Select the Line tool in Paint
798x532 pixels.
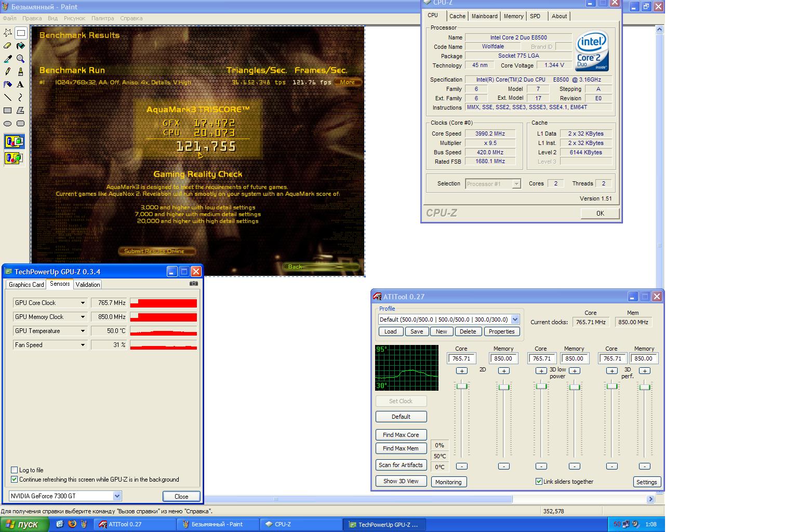coord(8,97)
